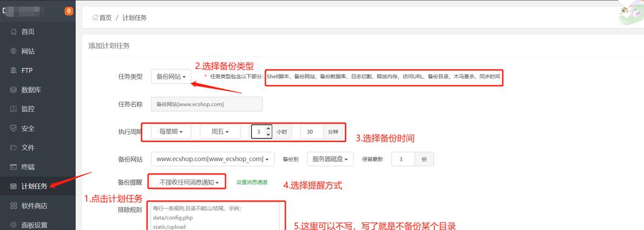This screenshot has width=644, height=230.
Task: Click the home icon in the breadcrumb
Action: (x=95, y=18)
